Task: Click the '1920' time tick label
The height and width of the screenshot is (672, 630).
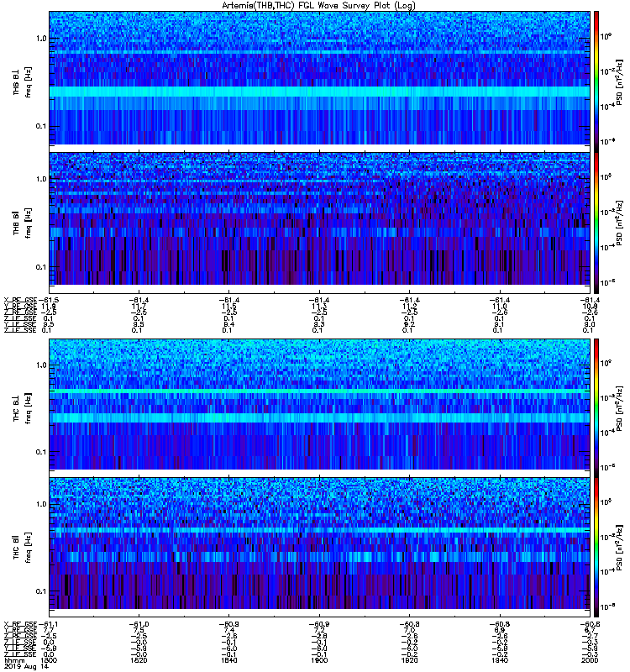Action: (x=409, y=660)
